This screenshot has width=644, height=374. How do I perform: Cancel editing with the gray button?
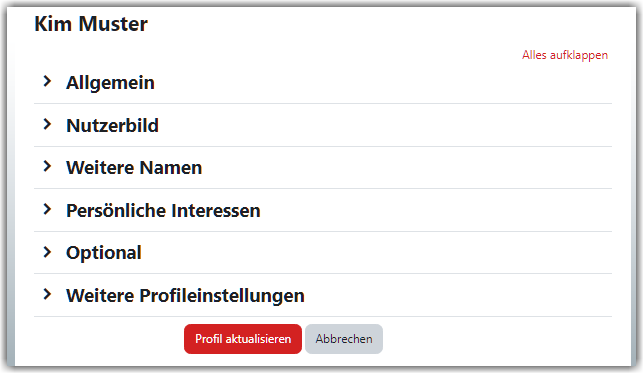[344, 339]
